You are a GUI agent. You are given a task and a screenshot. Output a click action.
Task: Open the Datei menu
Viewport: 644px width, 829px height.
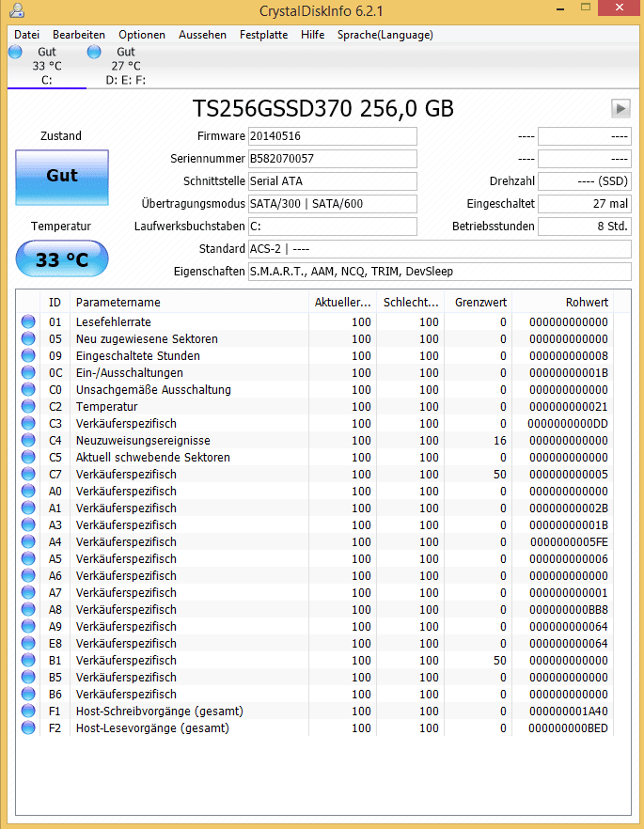click(x=26, y=35)
